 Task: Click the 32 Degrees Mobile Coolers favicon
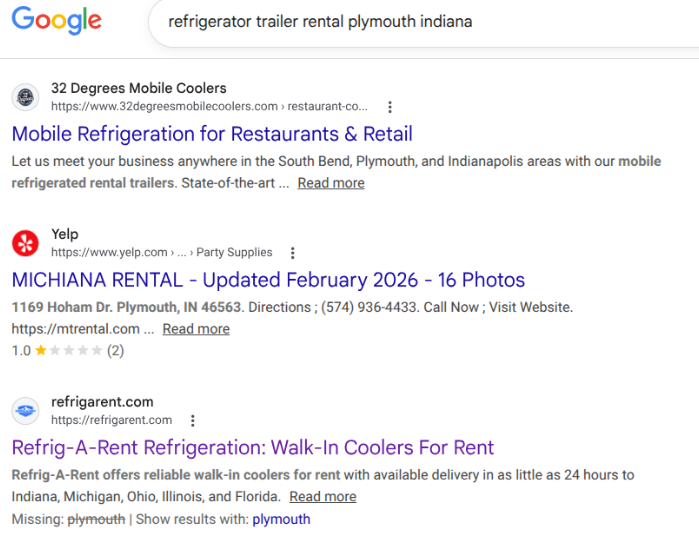(x=25, y=97)
